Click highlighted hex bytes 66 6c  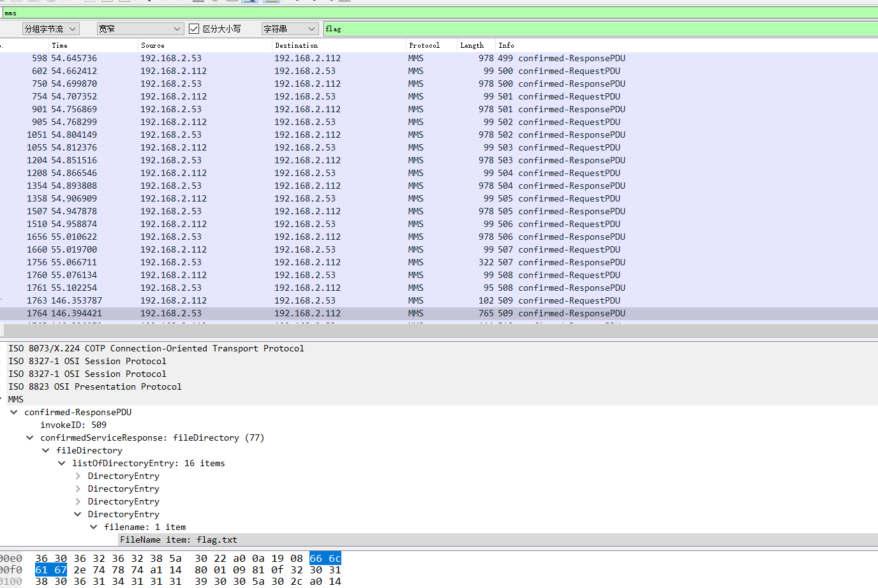[x=325, y=559]
